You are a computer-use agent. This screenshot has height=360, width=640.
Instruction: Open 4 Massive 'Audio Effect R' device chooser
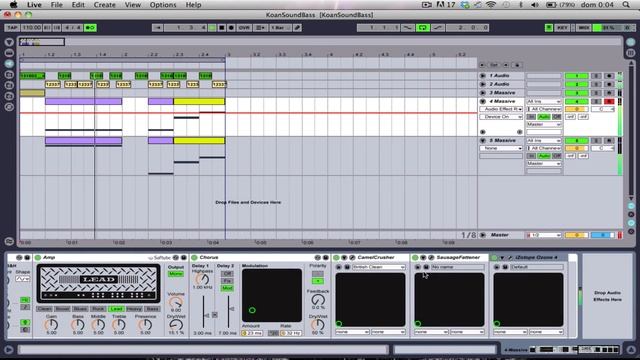tap(501, 109)
